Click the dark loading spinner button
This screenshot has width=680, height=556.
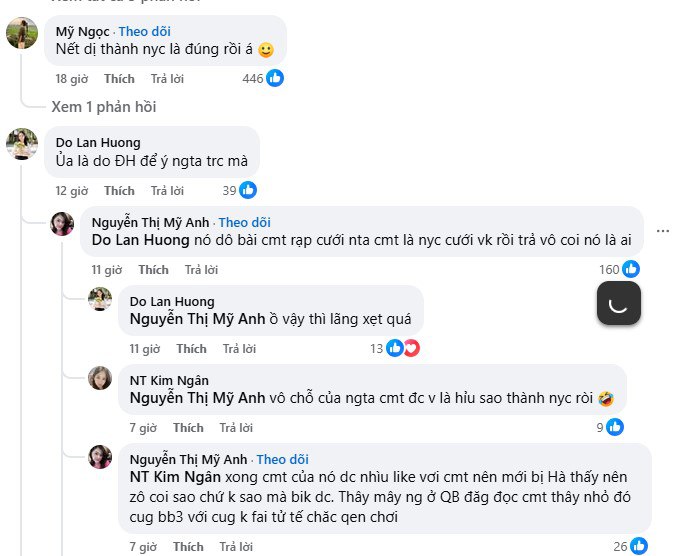(x=618, y=303)
